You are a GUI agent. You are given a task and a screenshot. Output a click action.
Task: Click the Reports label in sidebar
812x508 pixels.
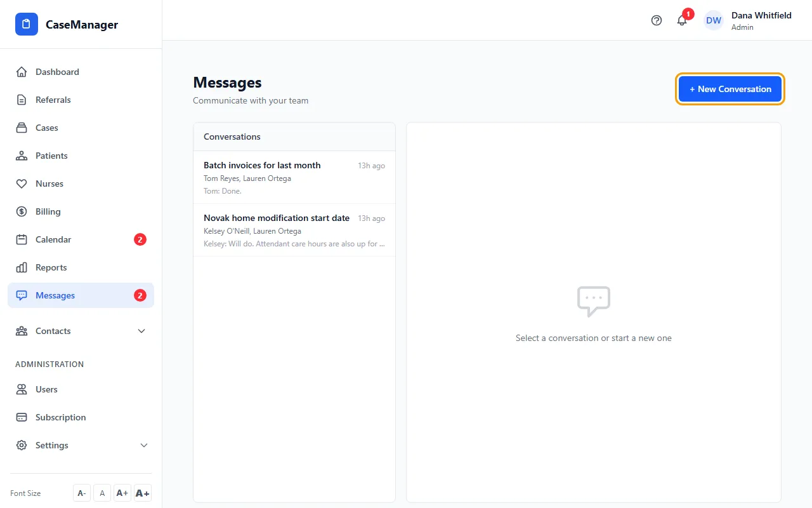tap(51, 267)
